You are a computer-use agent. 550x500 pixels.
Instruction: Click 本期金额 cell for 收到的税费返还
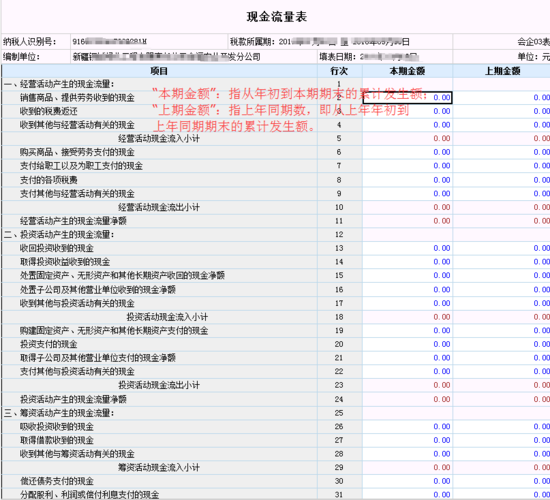coord(407,111)
